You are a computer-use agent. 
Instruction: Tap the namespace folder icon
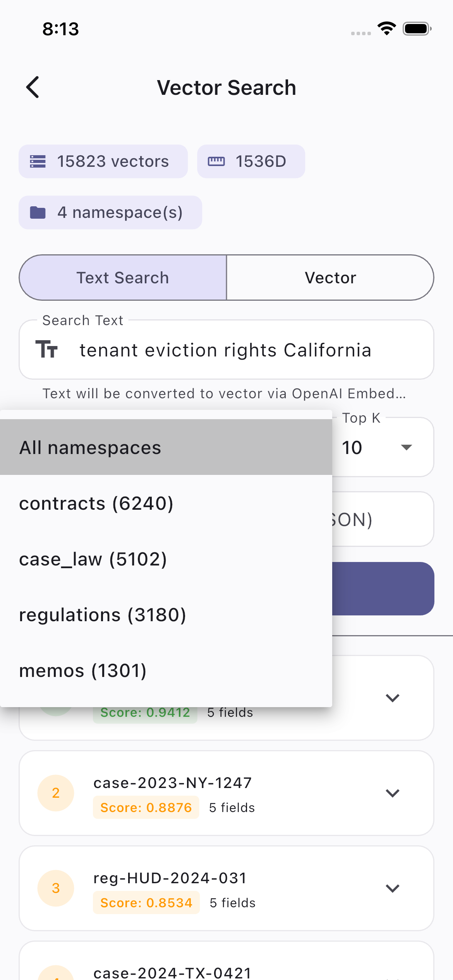pos(38,212)
